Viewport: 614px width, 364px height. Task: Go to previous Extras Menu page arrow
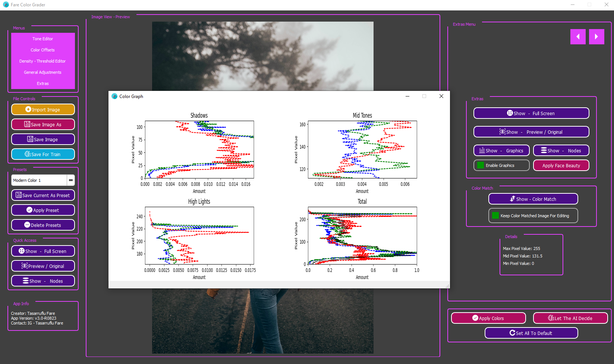[578, 37]
